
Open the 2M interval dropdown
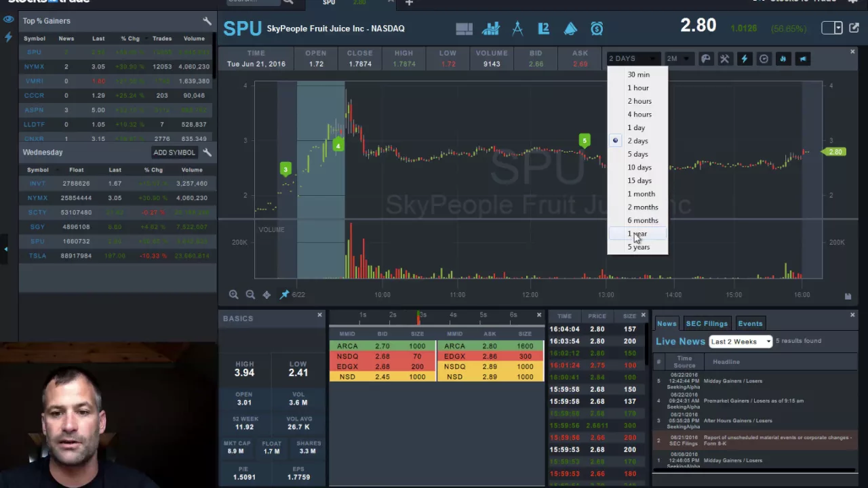point(678,59)
